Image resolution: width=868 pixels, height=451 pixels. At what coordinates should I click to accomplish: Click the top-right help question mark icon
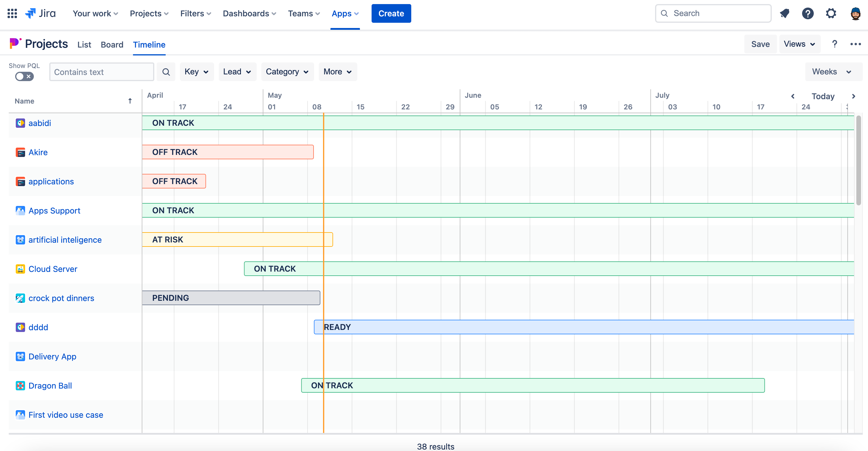[x=808, y=13]
